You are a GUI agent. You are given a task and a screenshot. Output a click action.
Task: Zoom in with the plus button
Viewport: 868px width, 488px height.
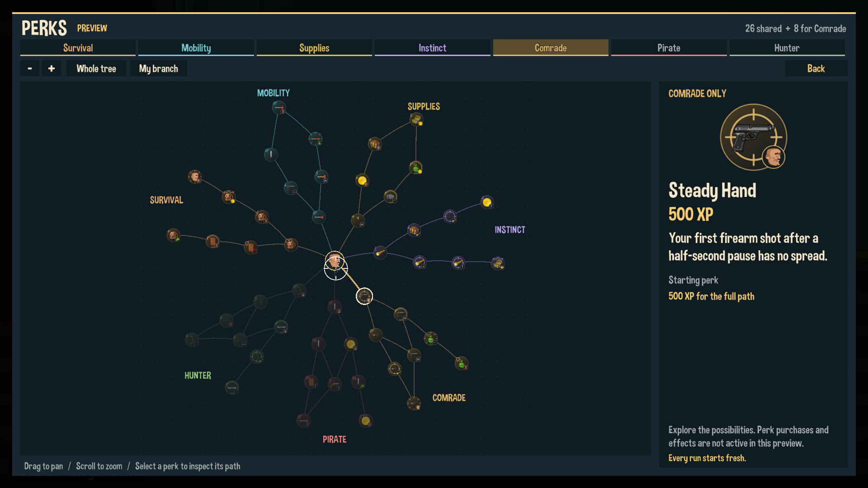52,69
